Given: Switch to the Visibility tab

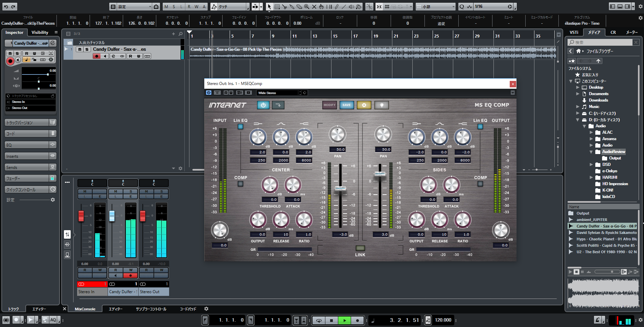Looking at the screenshot, I should tap(40, 32).
